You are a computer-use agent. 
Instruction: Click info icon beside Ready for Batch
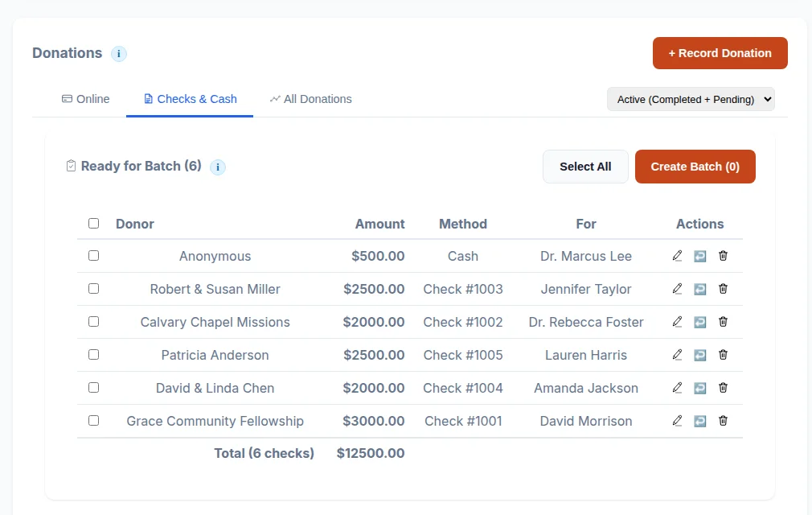218,167
